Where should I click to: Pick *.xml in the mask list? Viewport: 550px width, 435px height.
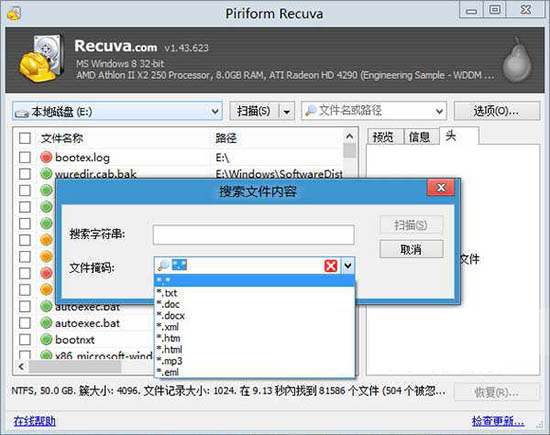pos(255,327)
